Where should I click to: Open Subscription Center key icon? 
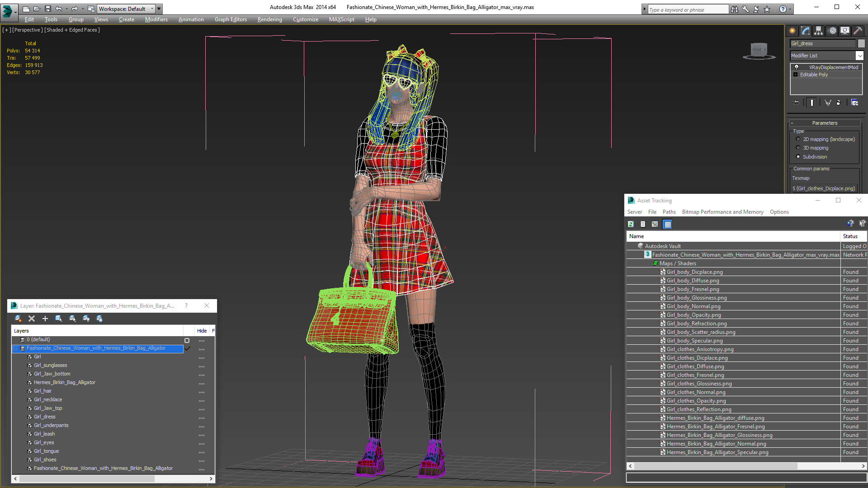pos(745,9)
